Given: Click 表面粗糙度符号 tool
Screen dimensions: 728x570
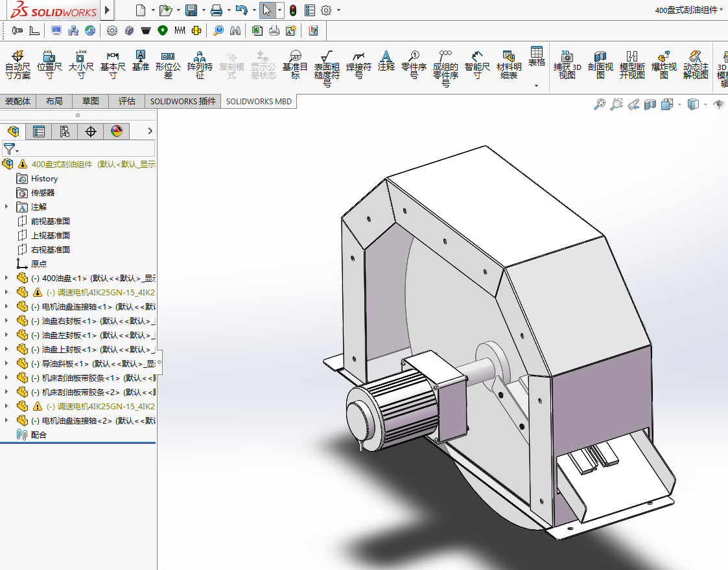Looking at the screenshot, I should 327,69.
